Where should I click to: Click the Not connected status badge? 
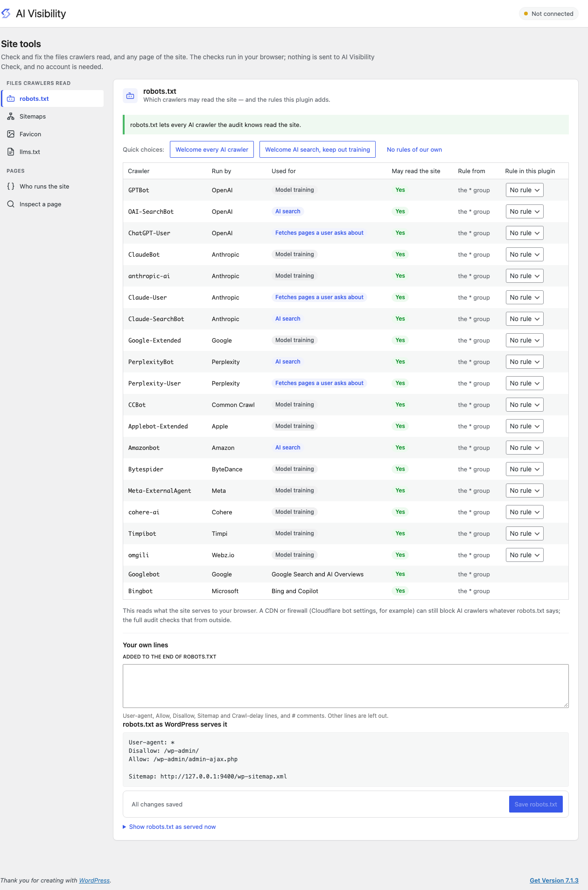pos(548,14)
